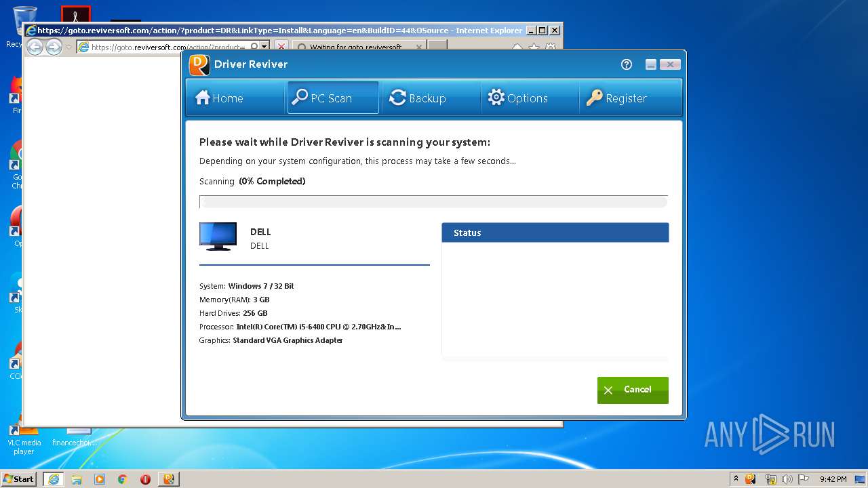Click the Intel(R) Core(TM) i5-6400 processor text
This screenshot has width=868, height=488.
[319, 327]
